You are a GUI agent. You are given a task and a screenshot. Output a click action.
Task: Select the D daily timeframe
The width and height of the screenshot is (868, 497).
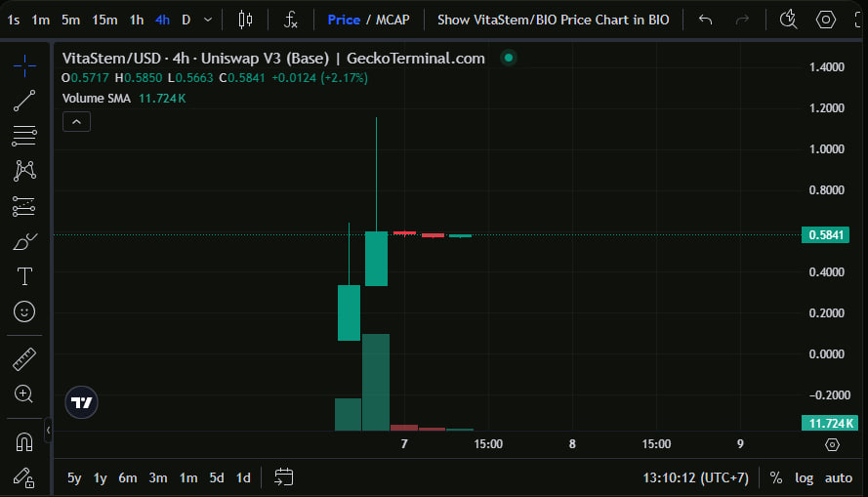click(186, 20)
